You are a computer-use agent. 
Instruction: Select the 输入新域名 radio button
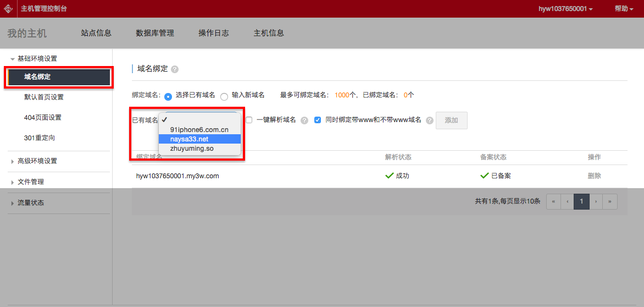point(224,96)
